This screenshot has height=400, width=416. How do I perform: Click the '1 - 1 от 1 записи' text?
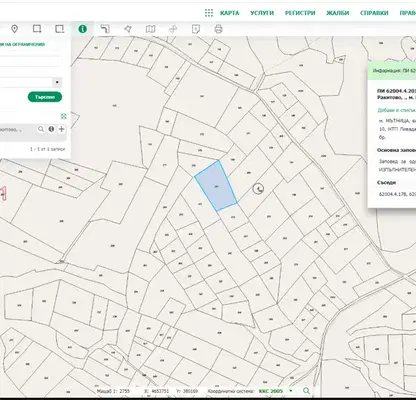point(47,149)
